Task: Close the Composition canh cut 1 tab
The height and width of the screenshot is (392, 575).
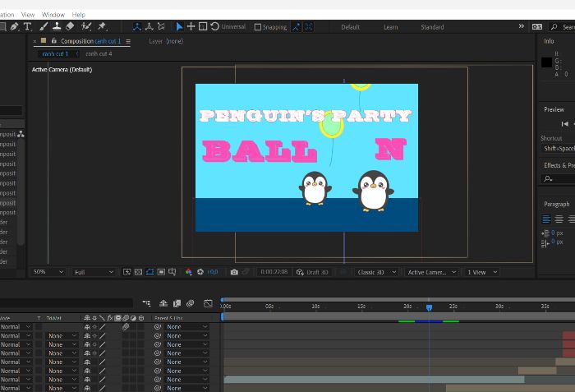Action: pyautogui.click(x=35, y=41)
